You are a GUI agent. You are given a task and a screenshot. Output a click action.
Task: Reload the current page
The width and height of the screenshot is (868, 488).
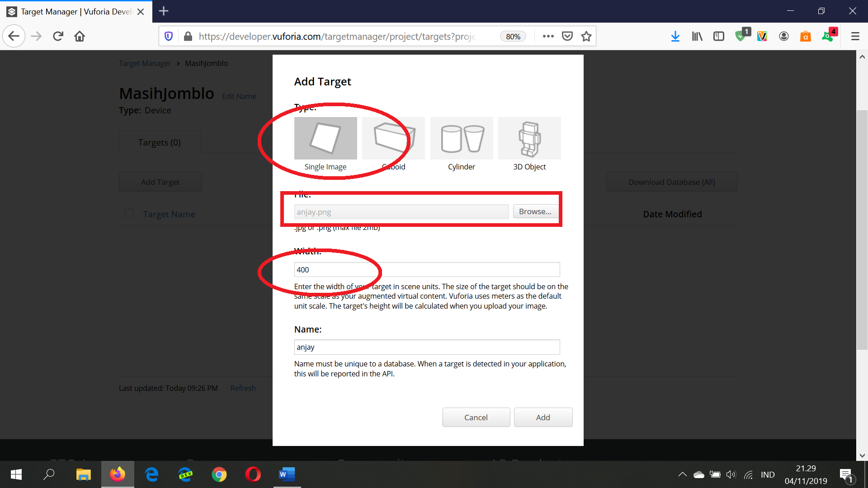(x=58, y=36)
